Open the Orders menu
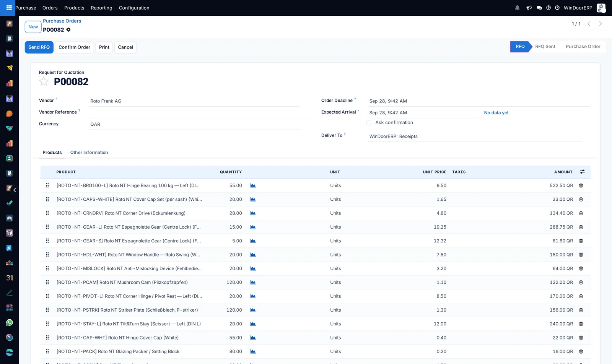This screenshot has height=364, width=612. (x=50, y=8)
